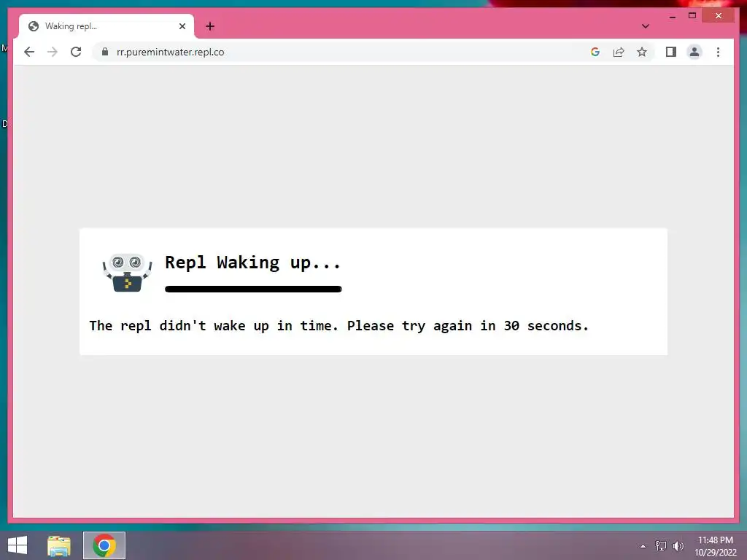Image resolution: width=747 pixels, height=560 pixels.
Task: Open Chrome's three-dot menu
Action: pos(718,52)
